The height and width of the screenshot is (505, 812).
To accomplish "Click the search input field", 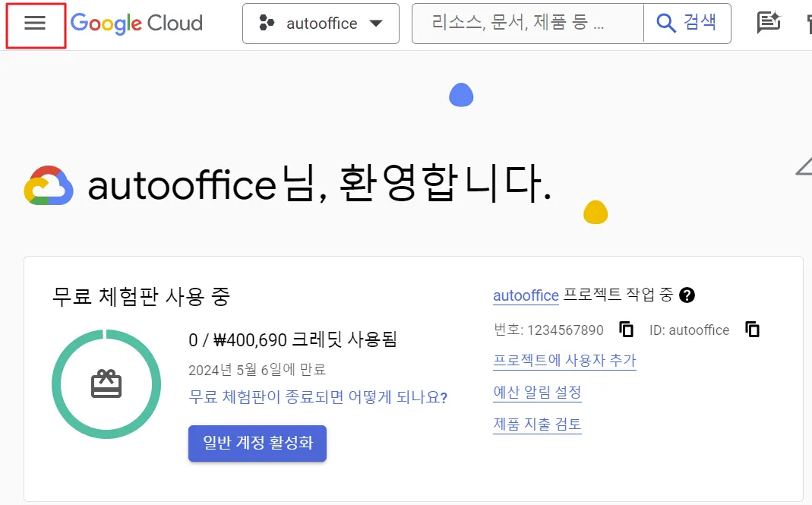I will point(527,24).
